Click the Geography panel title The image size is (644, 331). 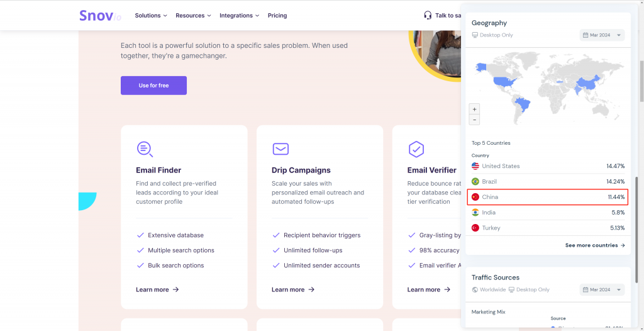[489, 23]
